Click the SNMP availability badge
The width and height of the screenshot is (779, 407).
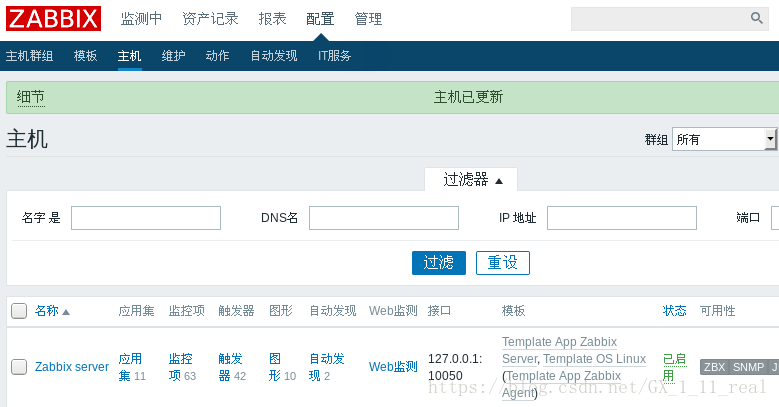pos(748,367)
